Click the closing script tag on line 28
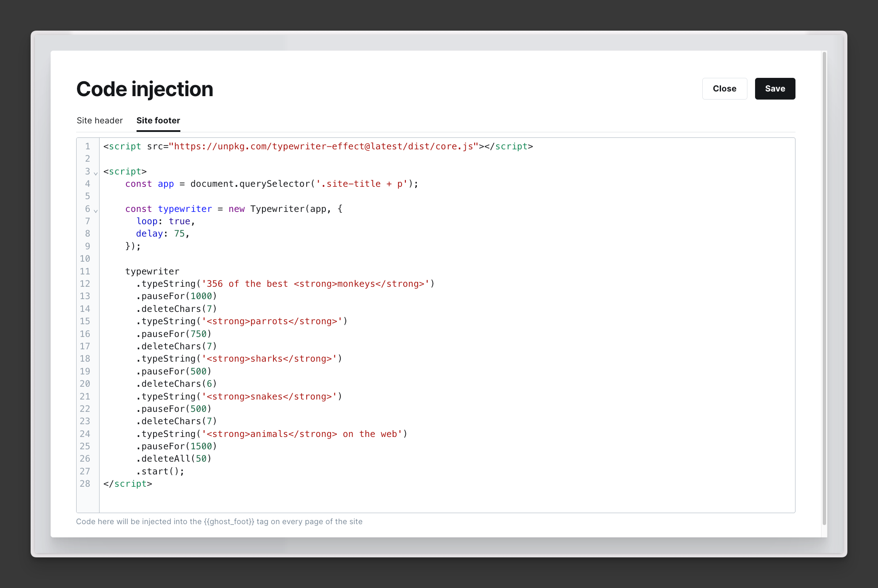Viewport: 878px width, 588px height. 127,484
